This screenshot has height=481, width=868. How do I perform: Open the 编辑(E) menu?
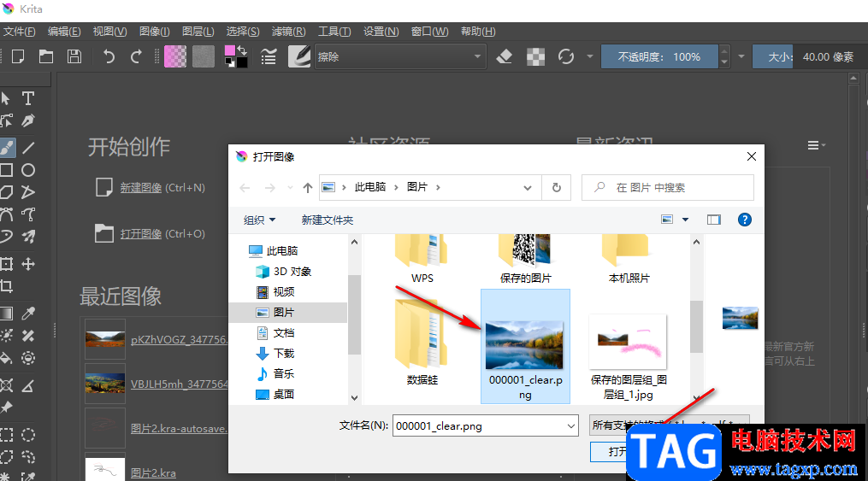pyautogui.click(x=64, y=32)
